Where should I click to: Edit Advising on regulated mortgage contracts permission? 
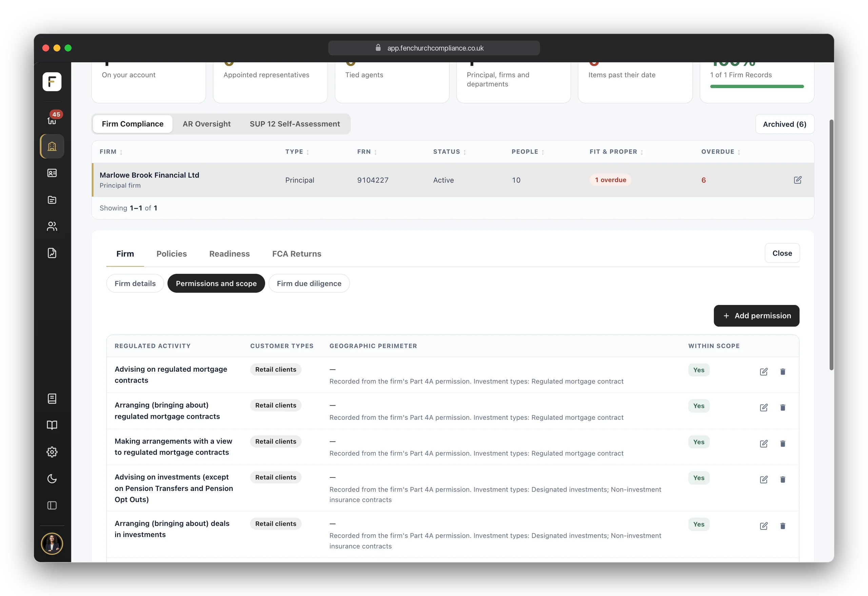click(763, 372)
